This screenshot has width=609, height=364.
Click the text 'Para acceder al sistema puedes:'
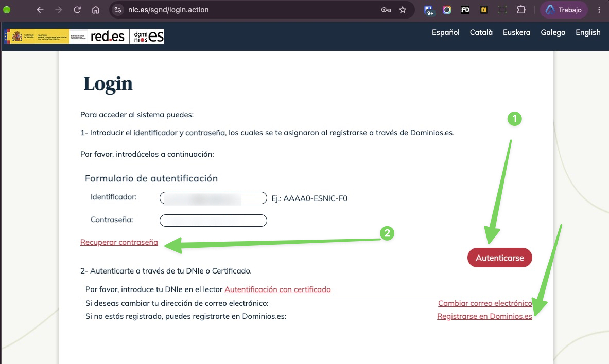pyautogui.click(x=137, y=115)
